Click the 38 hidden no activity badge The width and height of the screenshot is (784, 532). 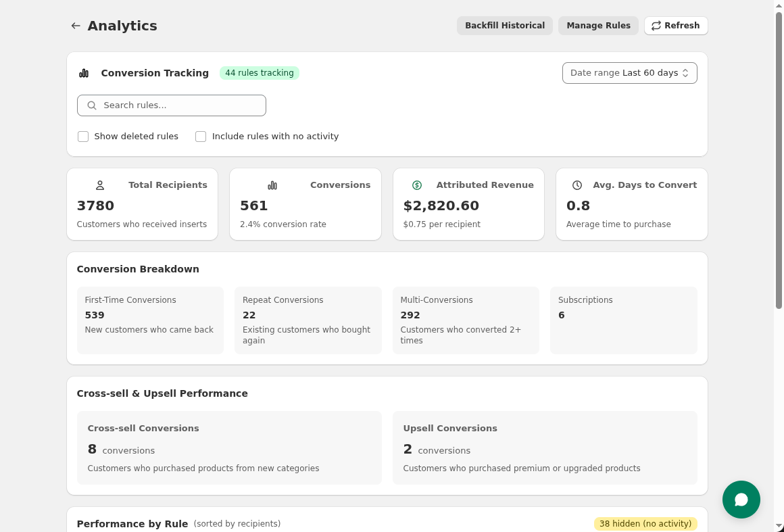(645, 523)
